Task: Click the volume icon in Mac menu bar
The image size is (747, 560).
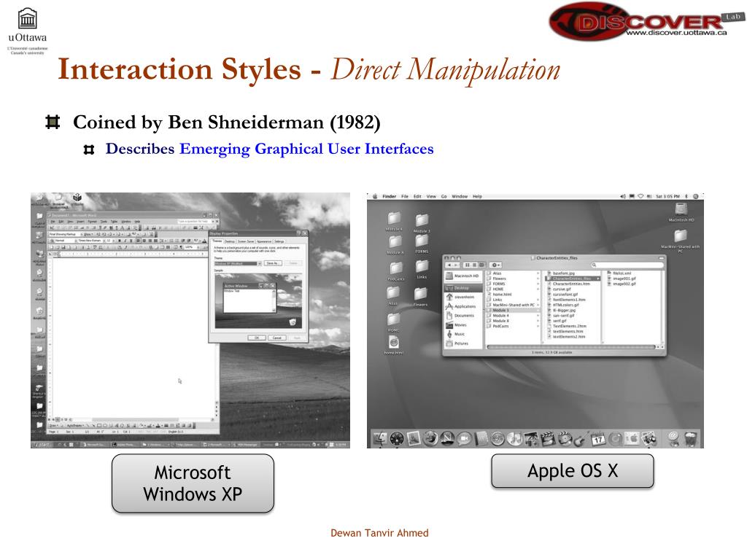Action: [623, 196]
